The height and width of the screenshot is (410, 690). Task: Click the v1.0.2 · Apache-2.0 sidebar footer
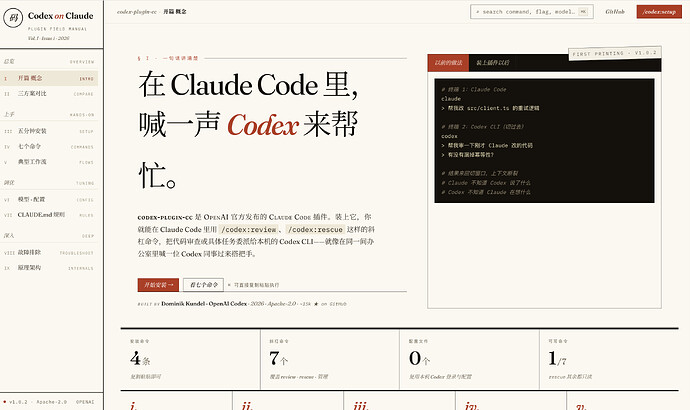pyautogui.click(x=38, y=402)
